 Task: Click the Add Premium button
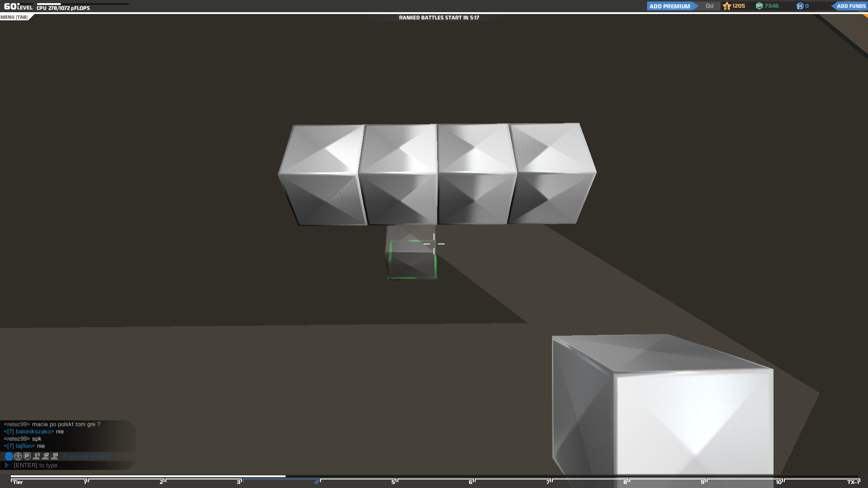click(670, 6)
